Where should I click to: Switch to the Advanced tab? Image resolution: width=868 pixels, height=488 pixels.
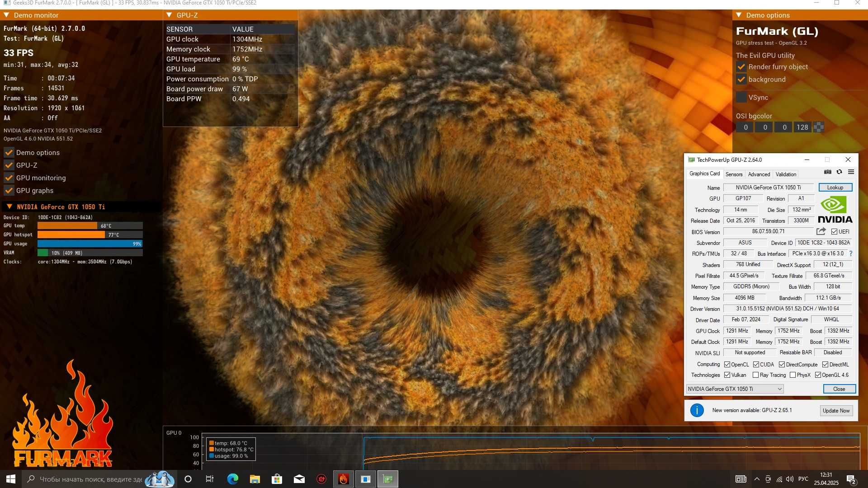pos(759,174)
